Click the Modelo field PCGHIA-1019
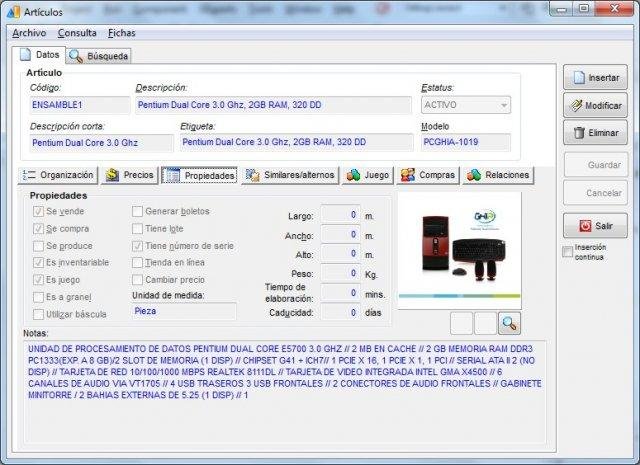Screen dimensions: 640x465 click(x=466, y=142)
